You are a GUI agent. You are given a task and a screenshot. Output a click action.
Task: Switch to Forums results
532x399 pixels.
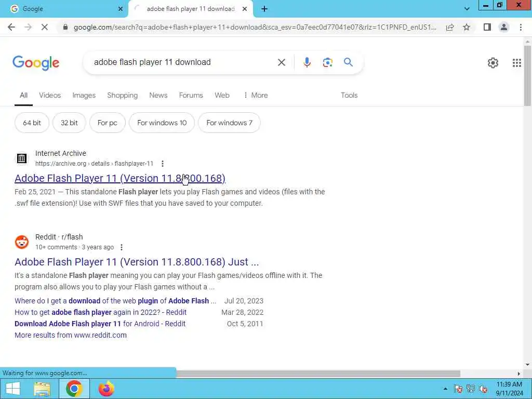(191, 96)
